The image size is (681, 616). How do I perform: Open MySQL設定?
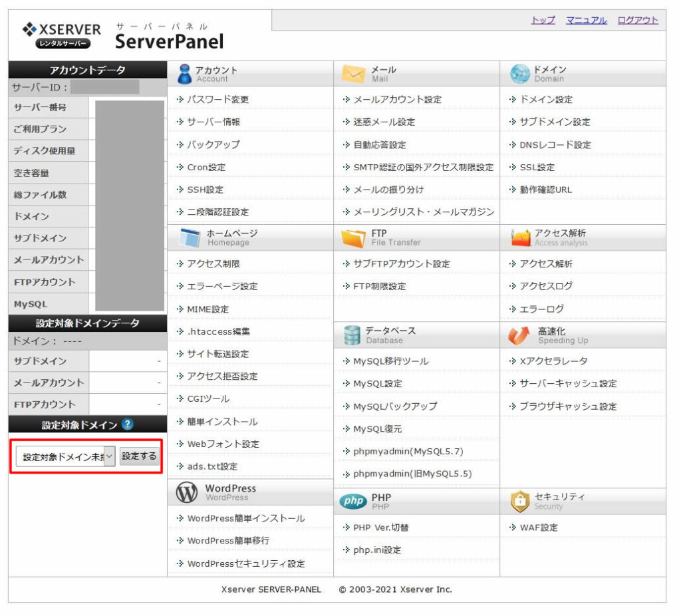point(378,384)
